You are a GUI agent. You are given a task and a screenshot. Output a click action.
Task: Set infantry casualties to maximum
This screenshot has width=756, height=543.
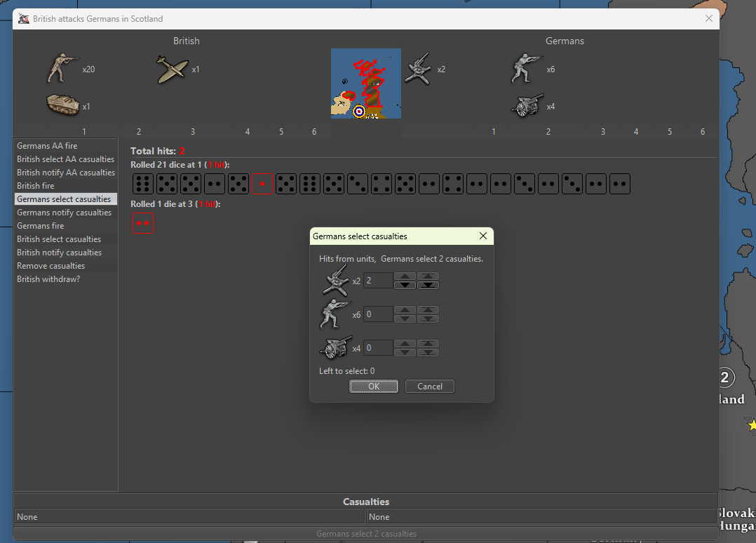pyautogui.click(x=428, y=309)
